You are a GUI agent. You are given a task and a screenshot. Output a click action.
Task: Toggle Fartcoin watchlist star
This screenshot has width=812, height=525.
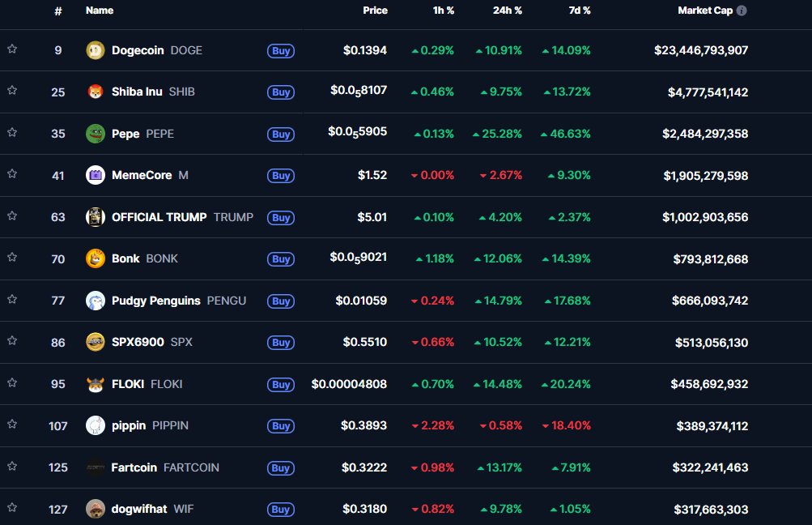click(x=12, y=466)
